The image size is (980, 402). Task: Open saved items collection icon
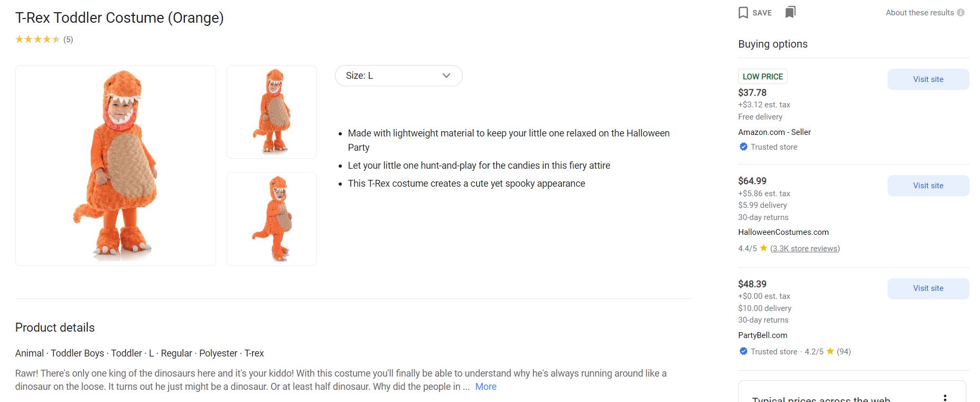coord(790,12)
